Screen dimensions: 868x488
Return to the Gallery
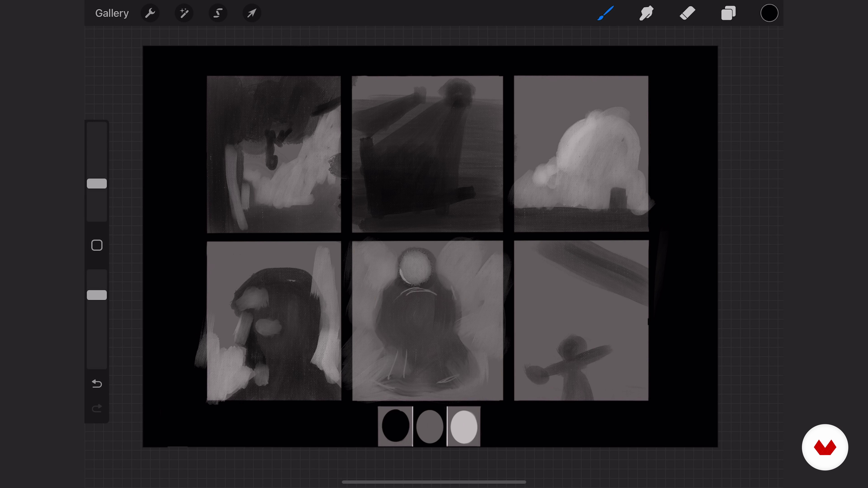pos(112,13)
